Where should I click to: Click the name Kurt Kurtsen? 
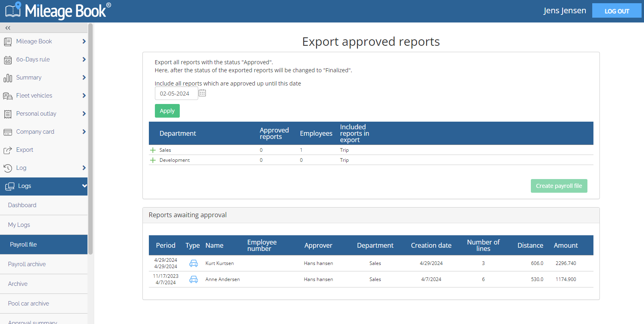click(219, 263)
